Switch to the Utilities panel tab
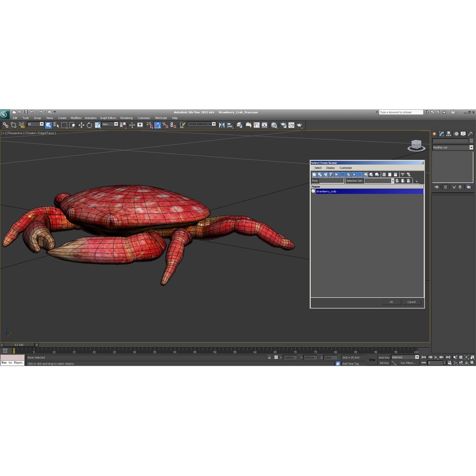The width and height of the screenshot is (476, 476). tap(470, 134)
